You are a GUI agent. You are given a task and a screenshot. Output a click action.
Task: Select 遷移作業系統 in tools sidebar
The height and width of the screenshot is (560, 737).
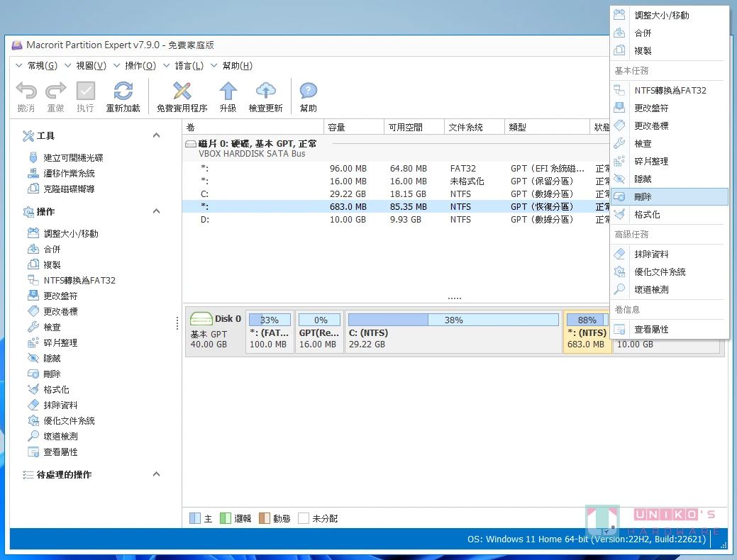(x=61, y=174)
